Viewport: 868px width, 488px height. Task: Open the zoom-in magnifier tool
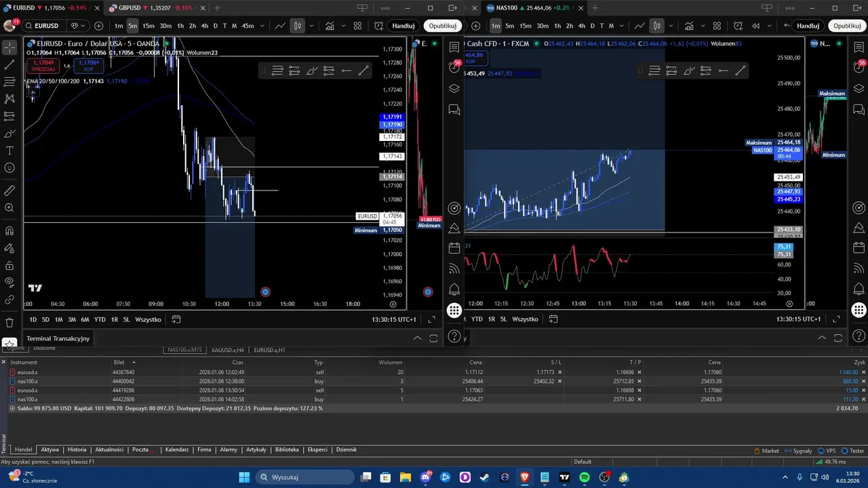[9, 208]
